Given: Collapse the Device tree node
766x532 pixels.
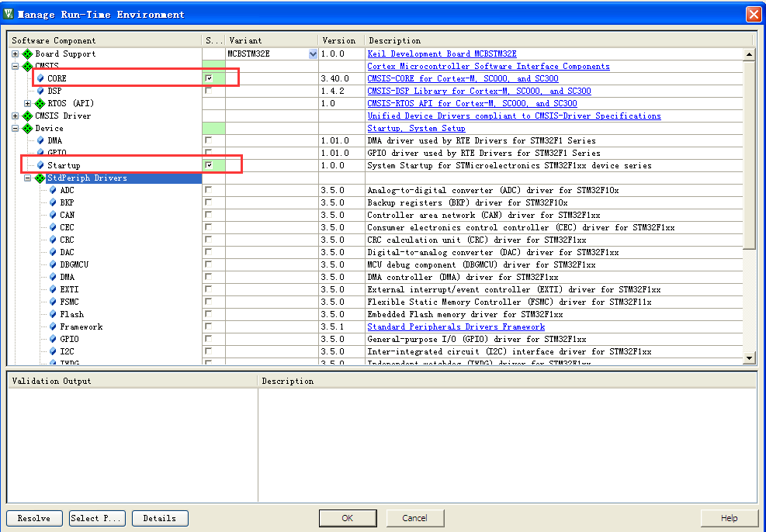Looking at the screenshot, I should point(16,129).
